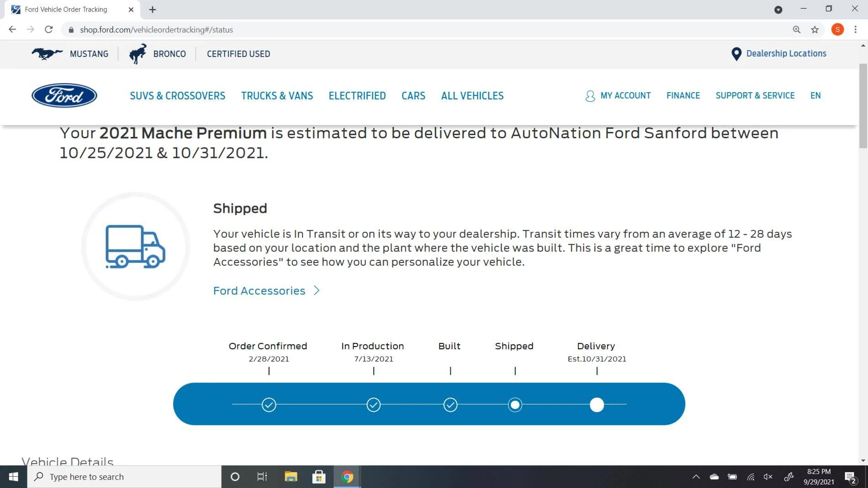Viewport: 868px width, 488px height.
Task: Click the Est.10/31/2021 delivery date text
Action: [x=597, y=359]
